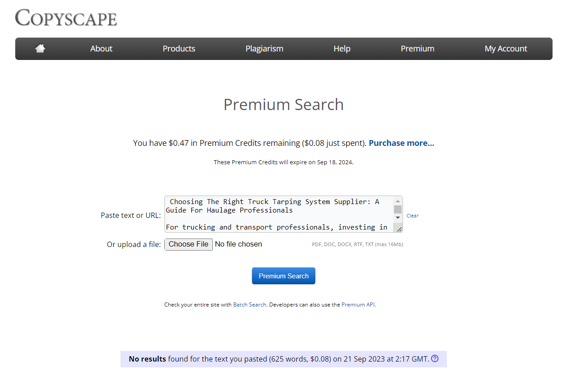Click the blue Premium Search button

coord(283,276)
